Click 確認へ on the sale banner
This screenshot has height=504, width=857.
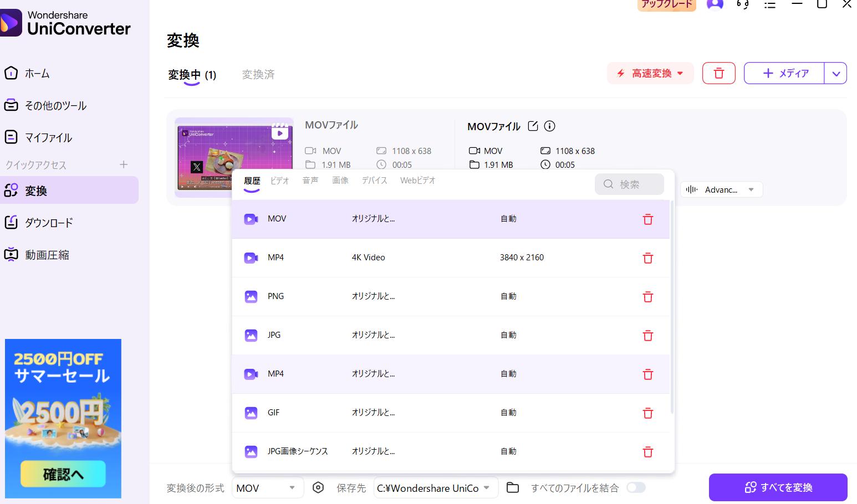coord(63,474)
